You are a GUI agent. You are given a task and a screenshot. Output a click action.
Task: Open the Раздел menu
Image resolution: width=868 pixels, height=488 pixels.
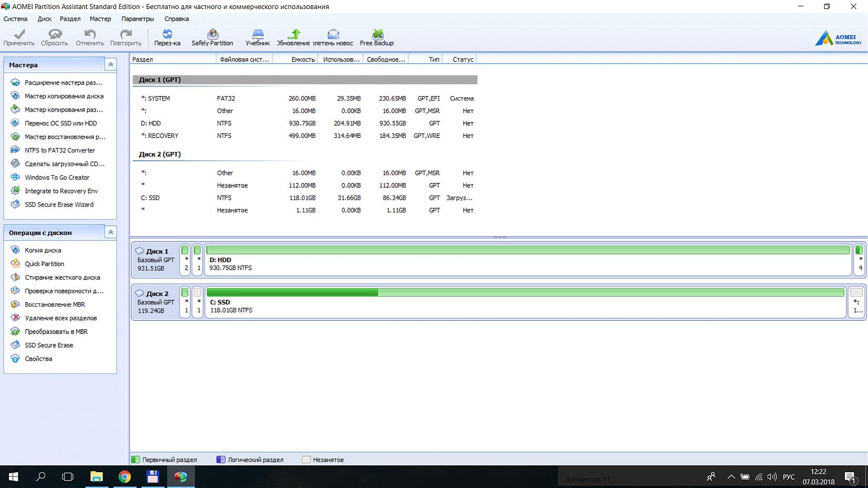(x=70, y=19)
